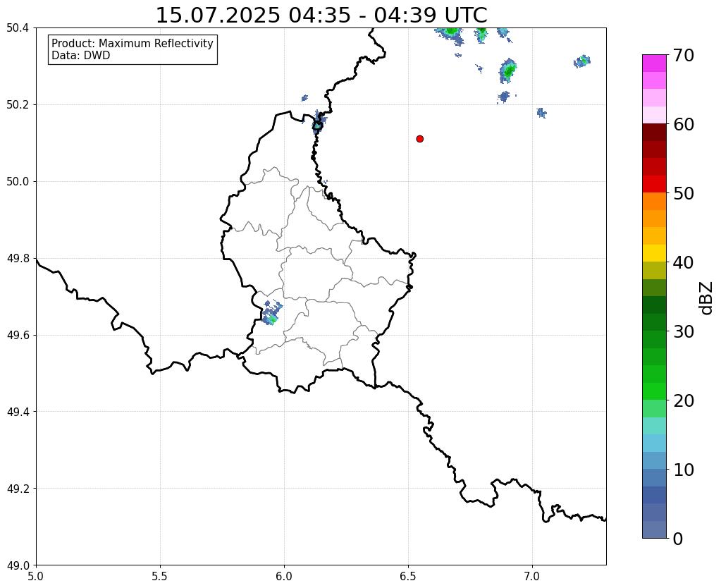Click latitude axis label 49.2

point(18,489)
